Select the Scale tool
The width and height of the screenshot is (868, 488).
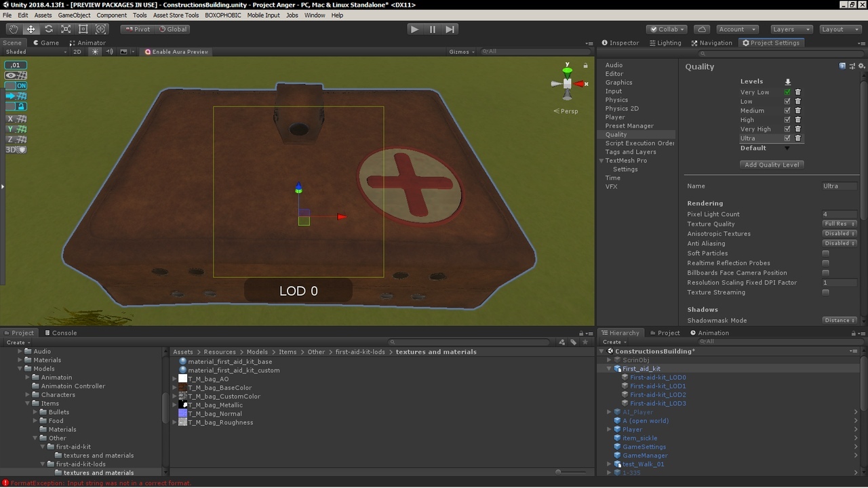pyautogui.click(x=66, y=29)
